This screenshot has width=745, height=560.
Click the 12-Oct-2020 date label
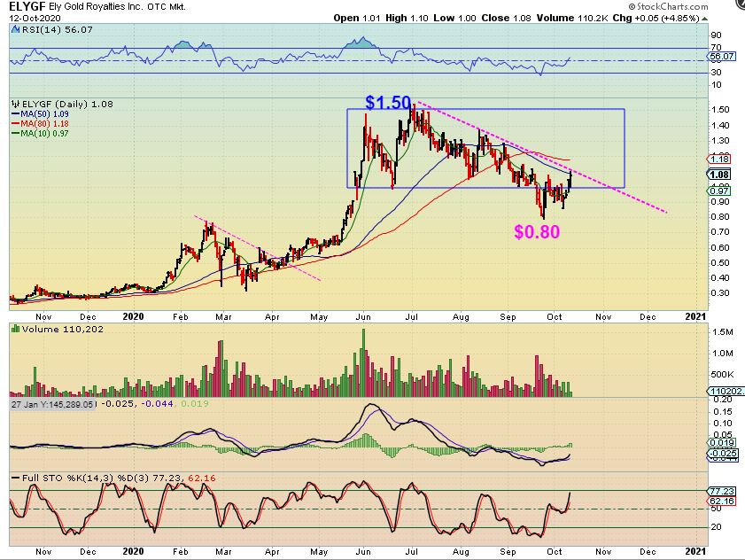(35, 18)
